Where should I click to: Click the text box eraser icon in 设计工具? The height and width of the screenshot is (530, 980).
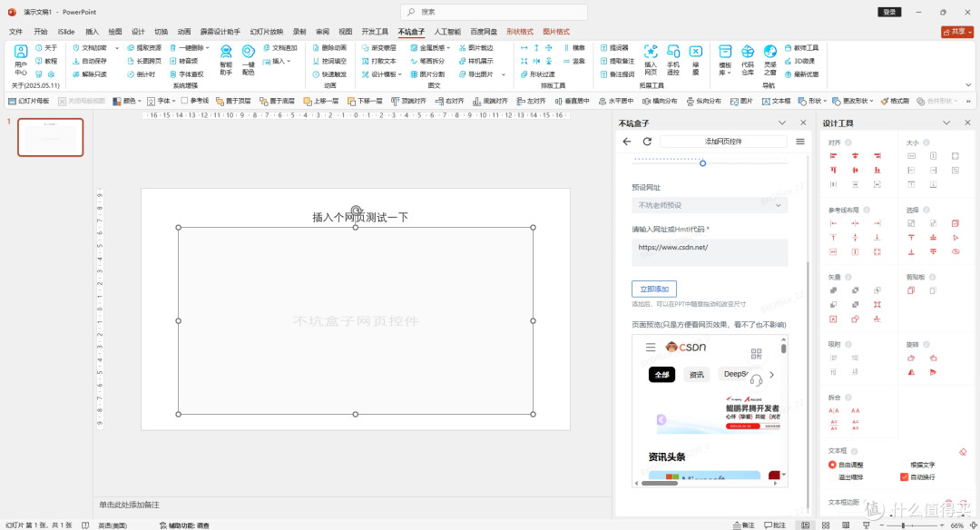[x=963, y=452]
